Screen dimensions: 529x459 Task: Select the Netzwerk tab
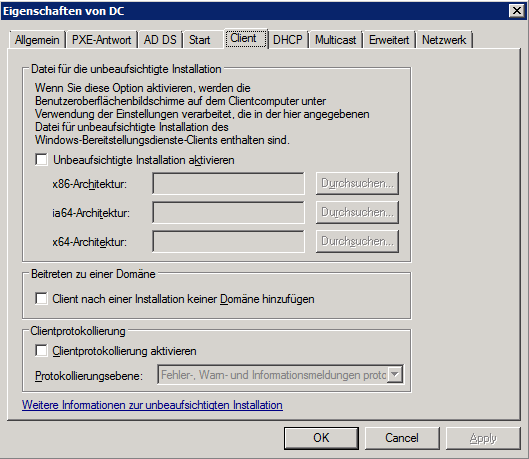point(444,40)
